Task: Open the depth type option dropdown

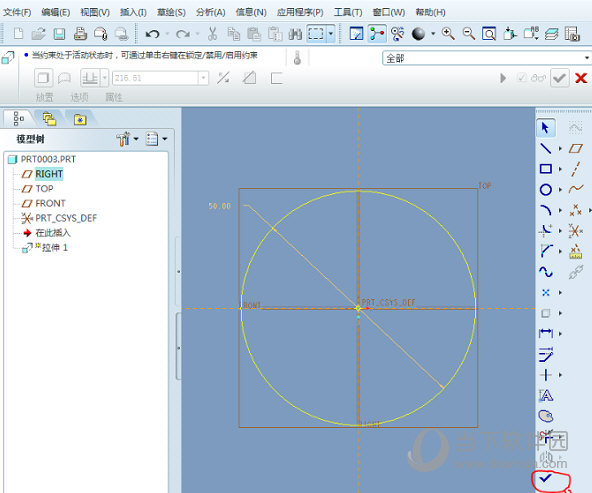Action: pyautogui.click(x=105, y=78)
